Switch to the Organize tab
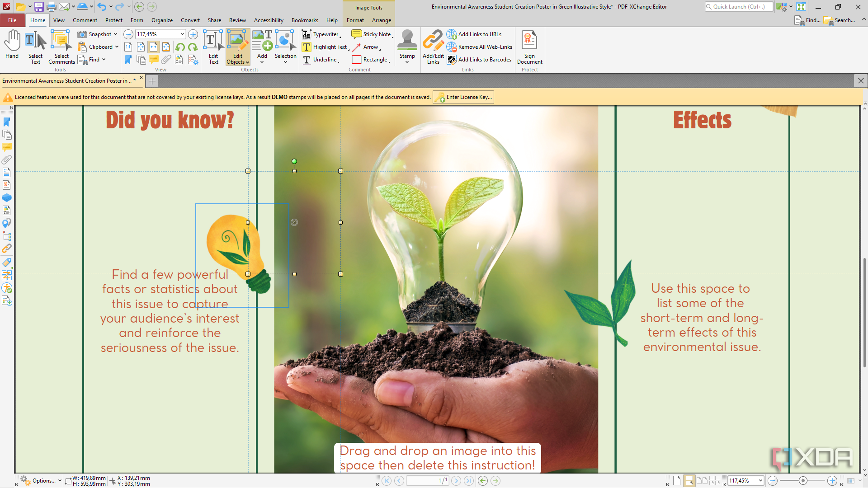 (x=162, y=20)
